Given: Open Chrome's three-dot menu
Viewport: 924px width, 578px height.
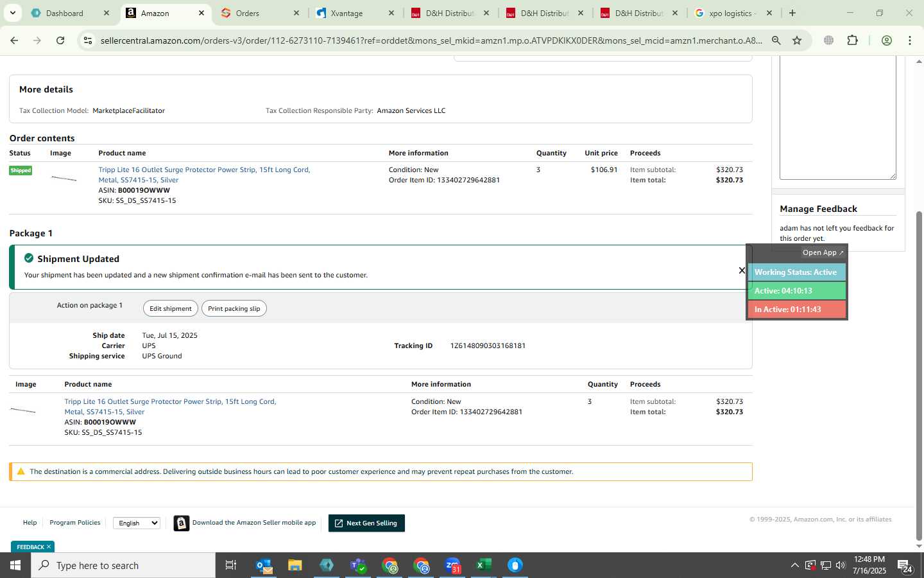Looking at the screenshot, I should coord(910,40).
